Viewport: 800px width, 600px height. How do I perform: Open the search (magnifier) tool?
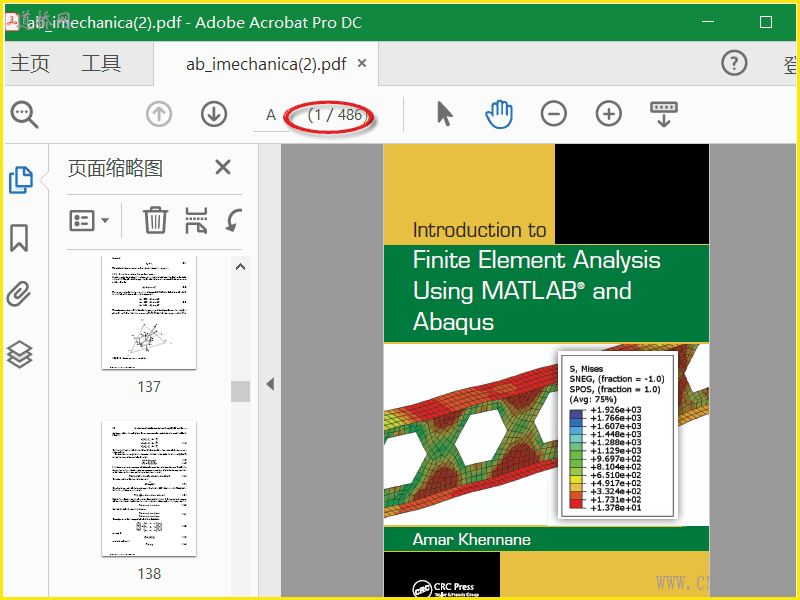(x=24, y=114)
